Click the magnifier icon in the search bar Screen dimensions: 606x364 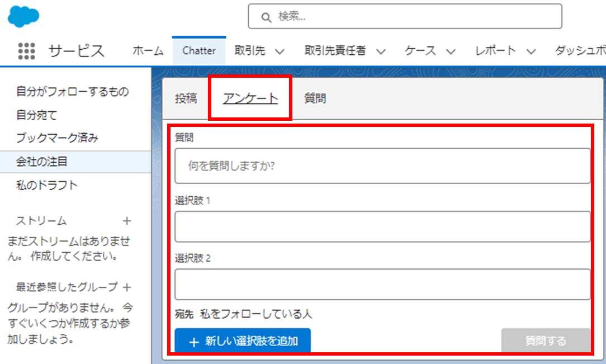click(265, 17)
